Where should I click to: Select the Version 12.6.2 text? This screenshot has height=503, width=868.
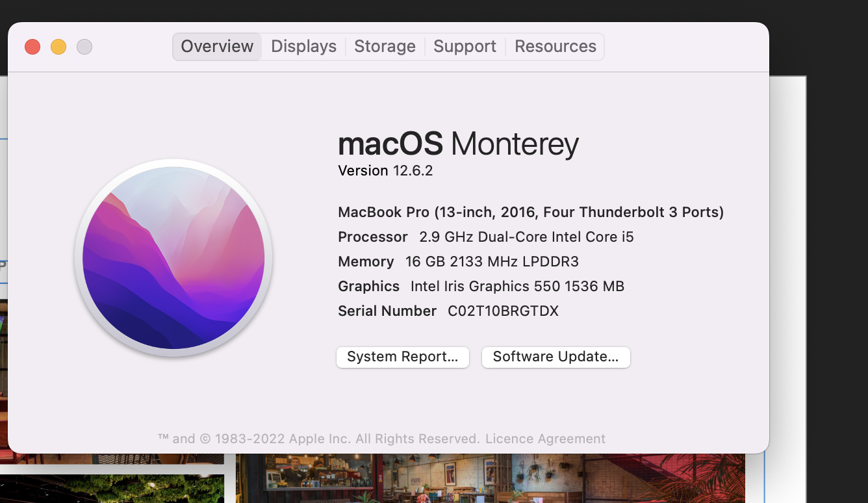coord(385,171)
